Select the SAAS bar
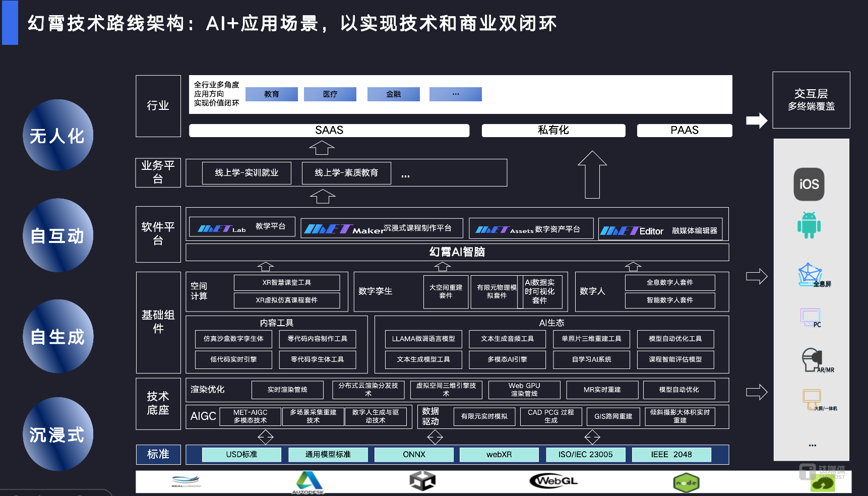 click(329, 131)
